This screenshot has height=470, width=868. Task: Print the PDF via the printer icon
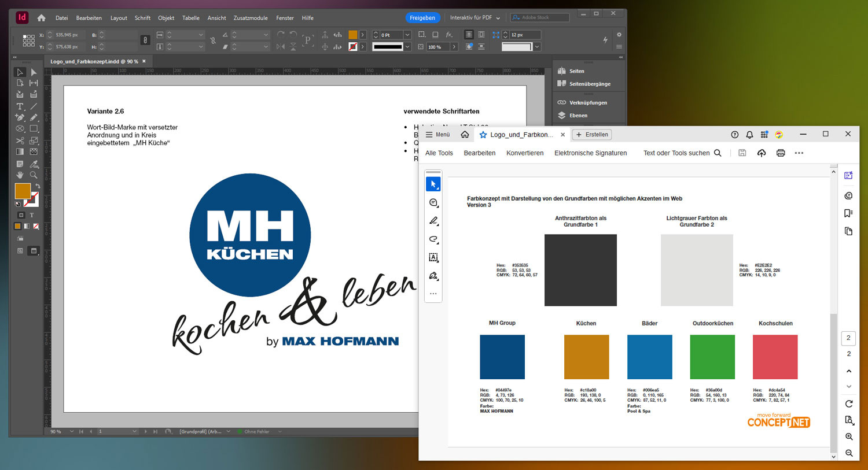tap(781, 153)
